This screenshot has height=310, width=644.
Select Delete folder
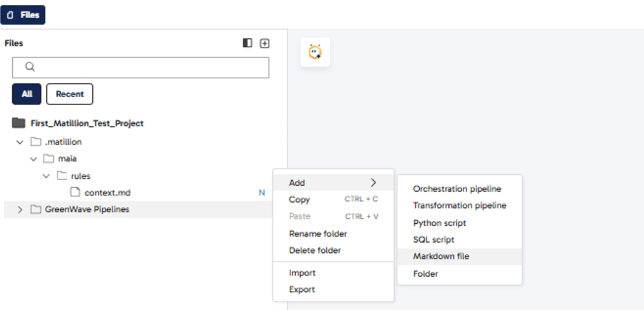pyautogui.click(x=333, y=250)
